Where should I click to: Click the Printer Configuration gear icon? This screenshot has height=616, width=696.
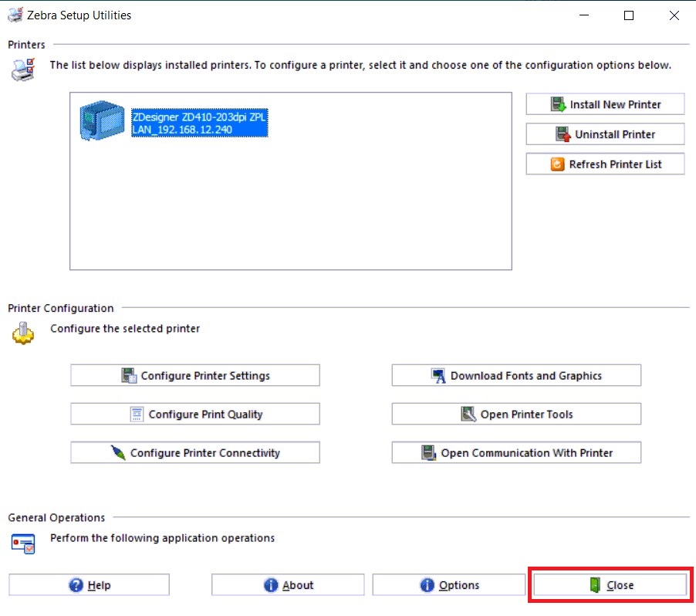pyautogui.click(x=22, y=333)
